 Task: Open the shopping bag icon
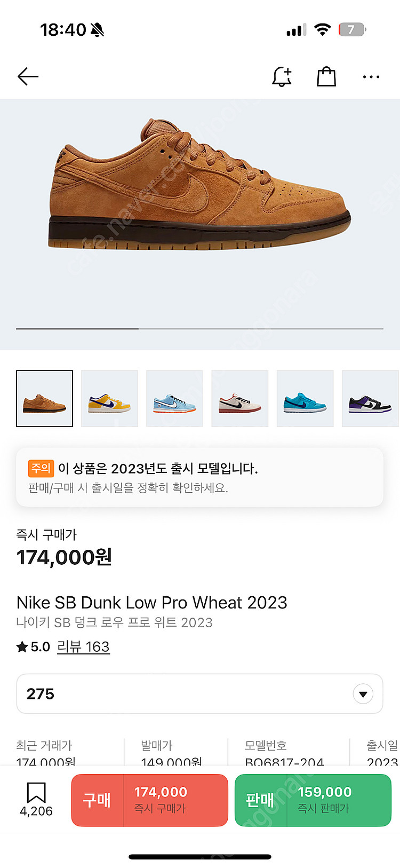click(x=326, y=77)
